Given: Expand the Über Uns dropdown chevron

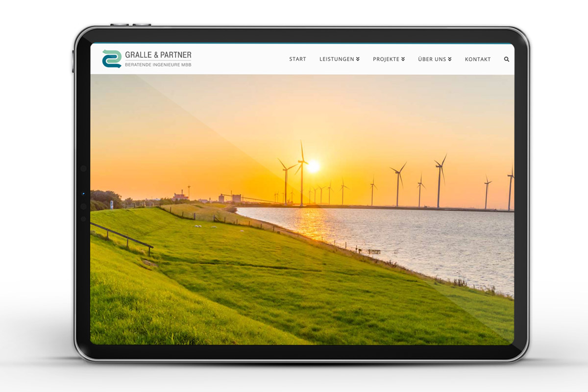Looking at the screenshot, I should 450,59.
